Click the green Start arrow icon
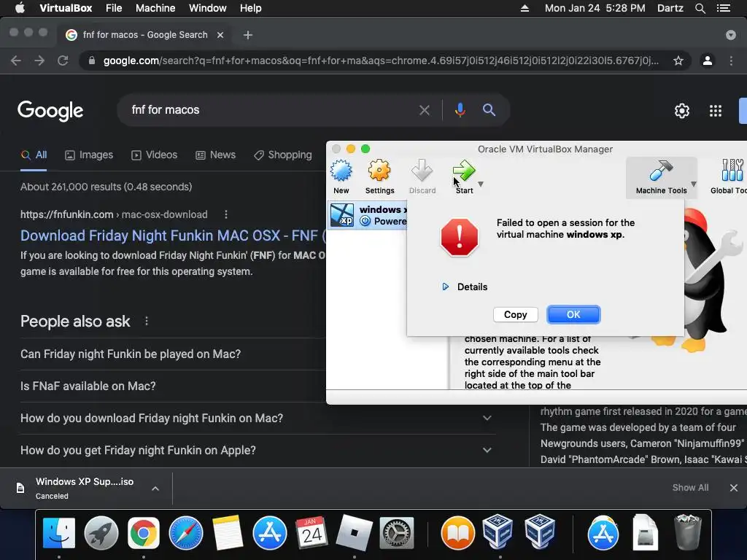 (464, 171)
